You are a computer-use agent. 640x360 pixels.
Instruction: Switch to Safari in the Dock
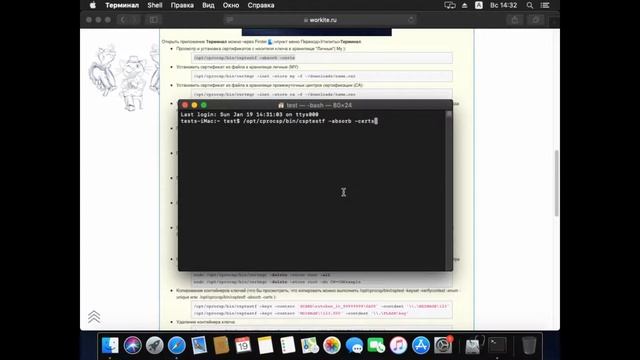coord(177,346)
